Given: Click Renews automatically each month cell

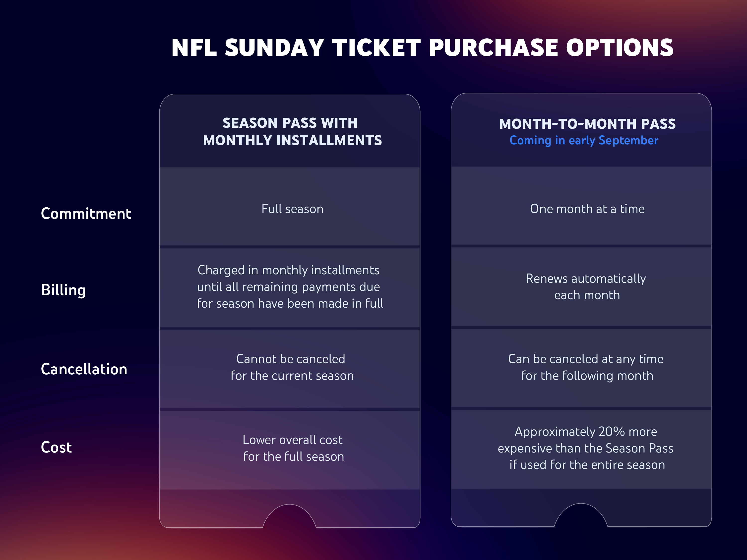Looking at the screenshot, I should coord(586,286).
